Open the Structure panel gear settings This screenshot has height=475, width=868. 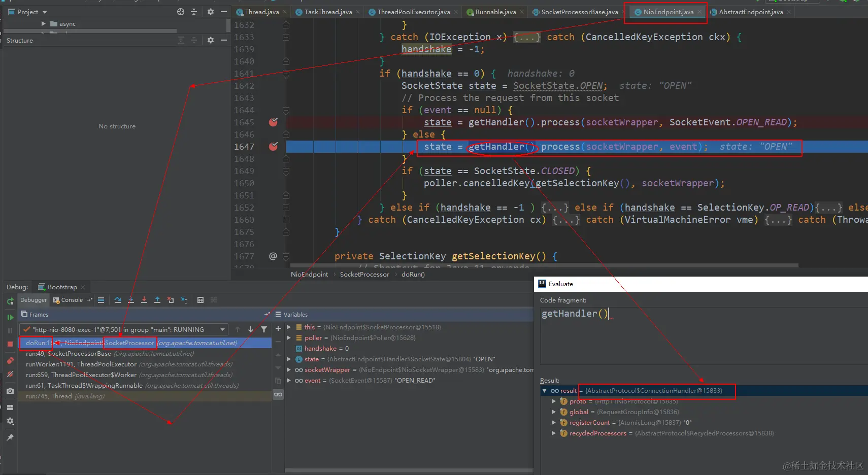[211, 40]
